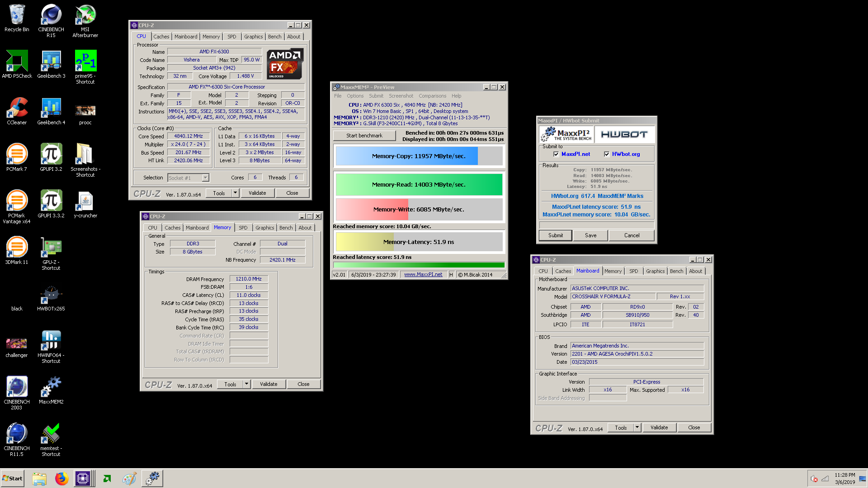
Task: Open MSI Afterburner desktop icon
Action: click(85, 21)
